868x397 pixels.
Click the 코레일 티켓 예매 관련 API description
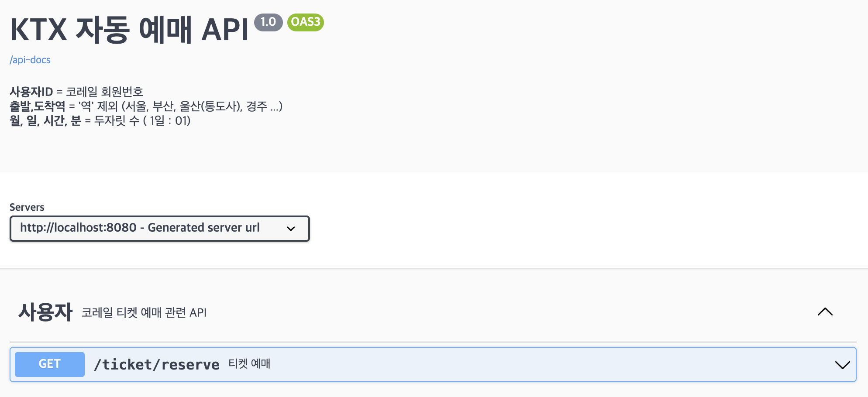(144, 313)
